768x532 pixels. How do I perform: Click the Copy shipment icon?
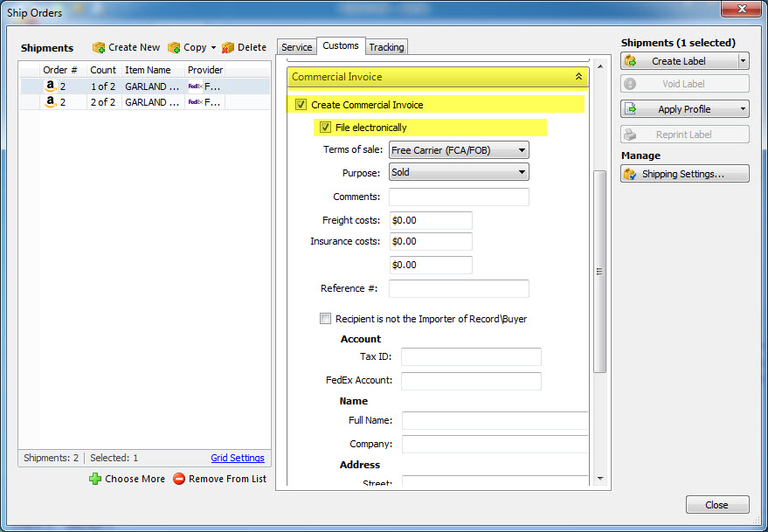coord(174,47)
